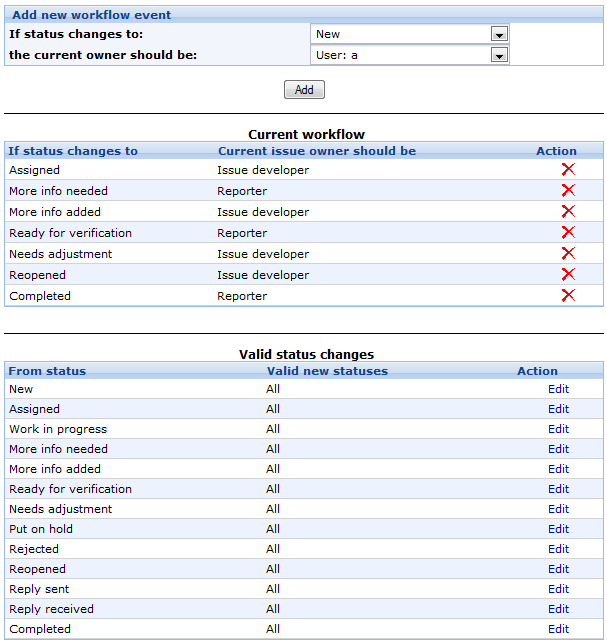607x642 pixels.
Task: Edit valid statuses for Reply sent
Action: (x=558, y=589)
